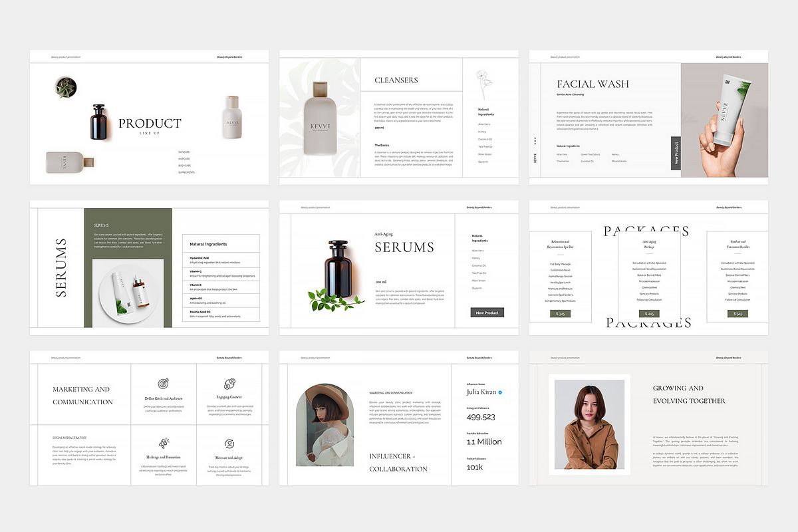This screenshot has height=532, width=798.
Task: Click the portrait of the woman in a brown jacket
Action: pyautogui.click(x=589, y=425)
